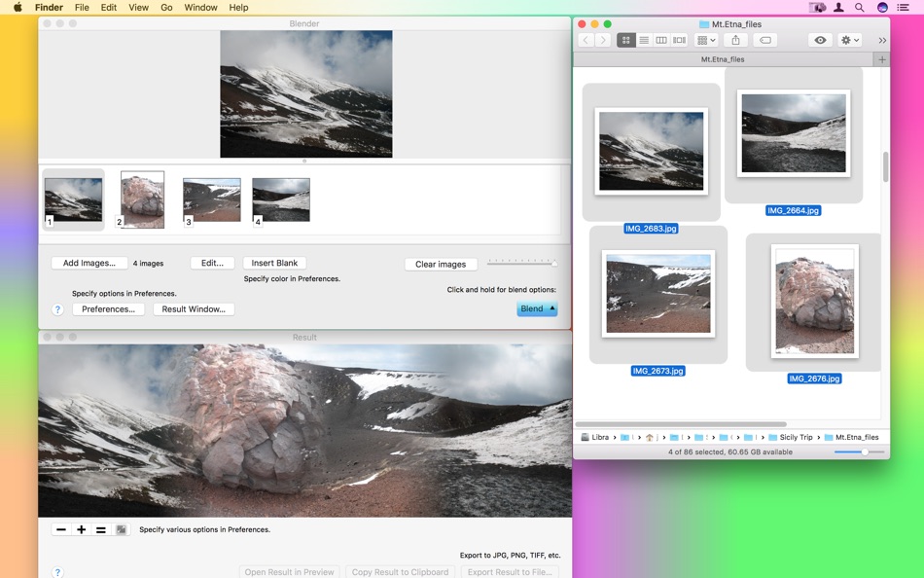Viewport: 924px width, 578px height.
Task: Select IMG_2673.jpg file in Finder
Action: (658, 294)
